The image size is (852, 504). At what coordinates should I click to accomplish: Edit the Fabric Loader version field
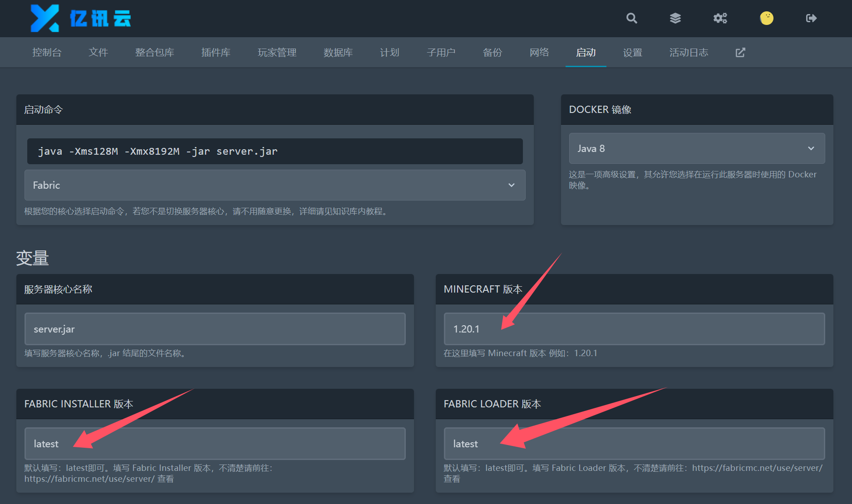tap(634, 444)
